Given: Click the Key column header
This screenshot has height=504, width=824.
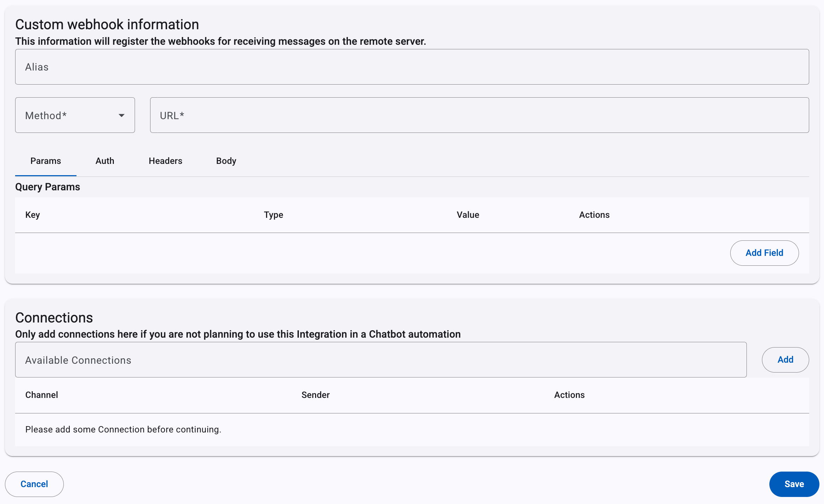Looking at the screenshot, I should pyautogui.click(x=33, y=215).
